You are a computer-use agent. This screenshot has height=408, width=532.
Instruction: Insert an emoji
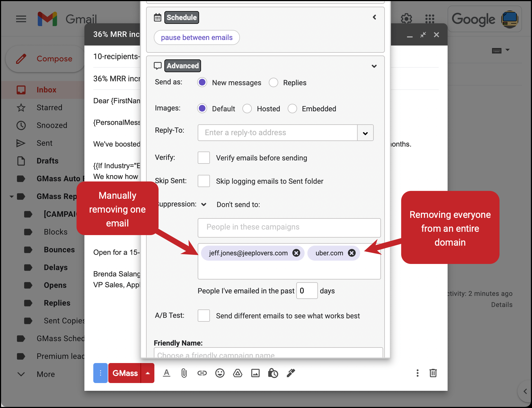point(220,373)
